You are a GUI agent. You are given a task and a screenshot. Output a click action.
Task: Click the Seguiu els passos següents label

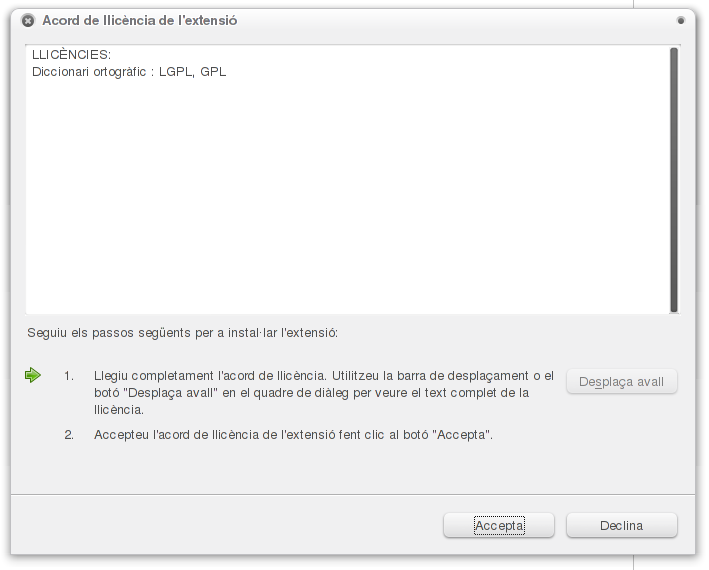click(x=182, y=333)
